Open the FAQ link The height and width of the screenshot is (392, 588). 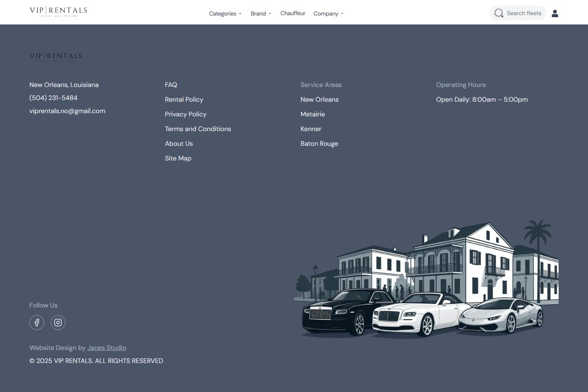pos(171,85)
